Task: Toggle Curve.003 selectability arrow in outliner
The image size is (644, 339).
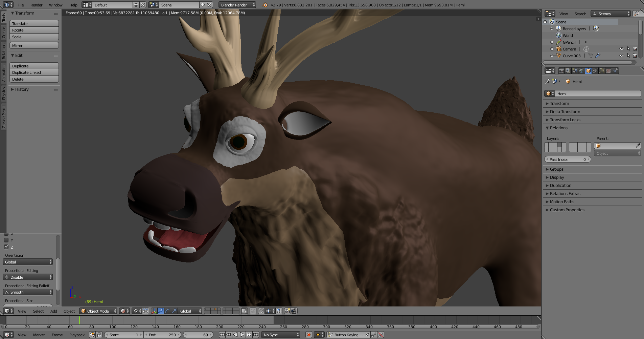Action: point(628,56)
